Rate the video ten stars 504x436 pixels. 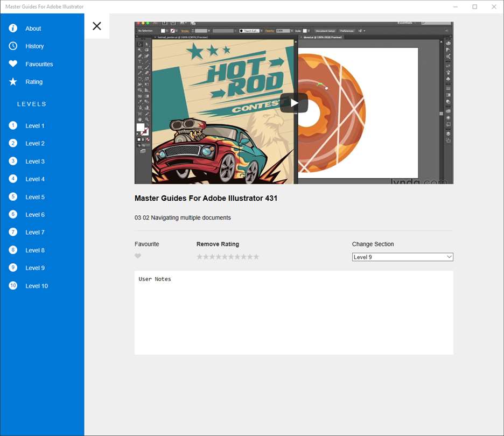point(256,257)
